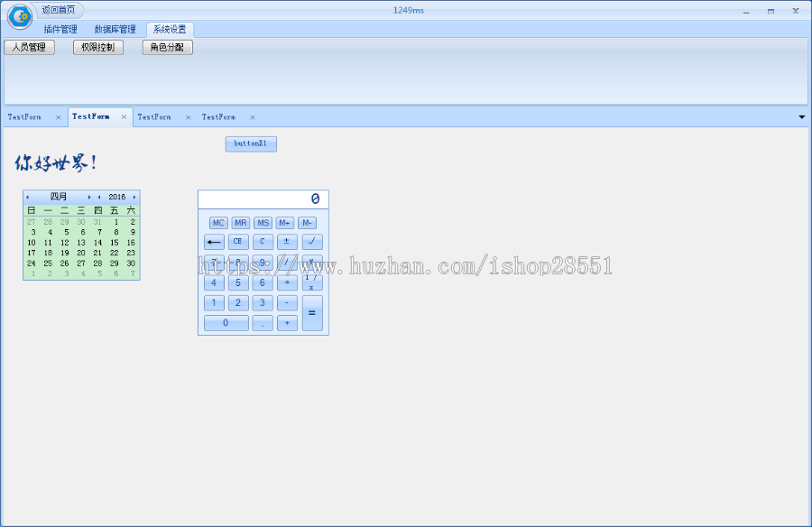Viewport: 812px width, 527px height.
Task: Click the 人员管理 button
Action: [30, 47]
